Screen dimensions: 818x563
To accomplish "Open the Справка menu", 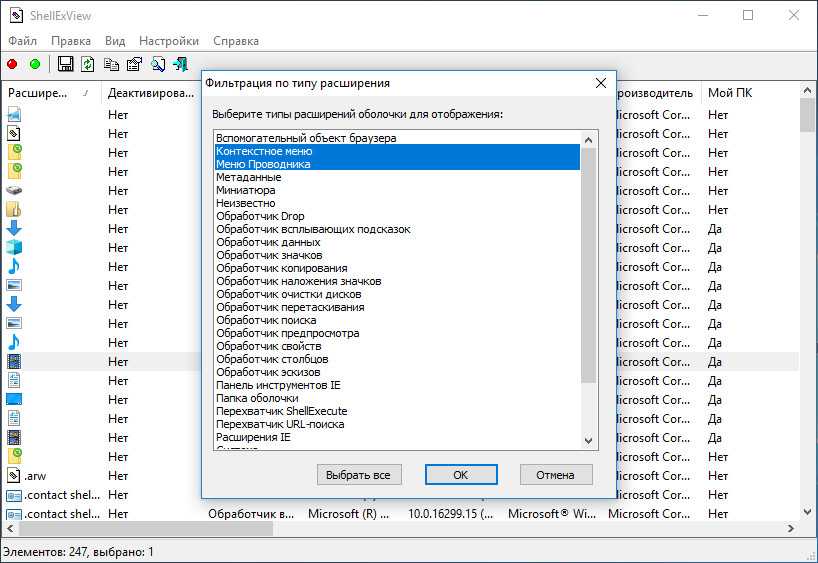I will (x=236, y=41).
